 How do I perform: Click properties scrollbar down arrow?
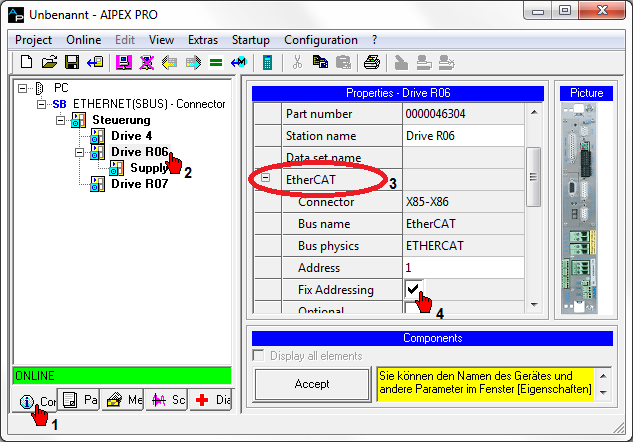click(x=534, y=305)
